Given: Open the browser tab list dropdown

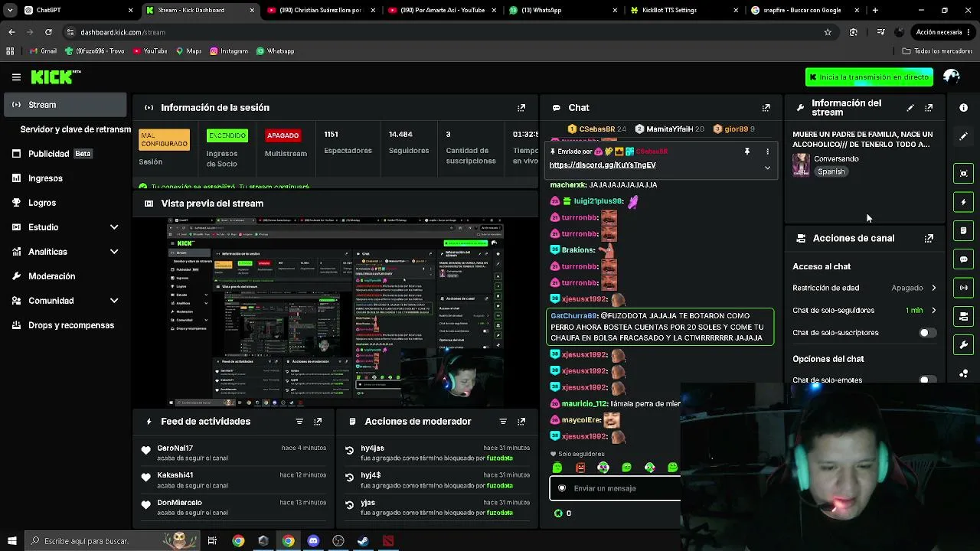Looking at the screenshot, I should coord(10,10).
